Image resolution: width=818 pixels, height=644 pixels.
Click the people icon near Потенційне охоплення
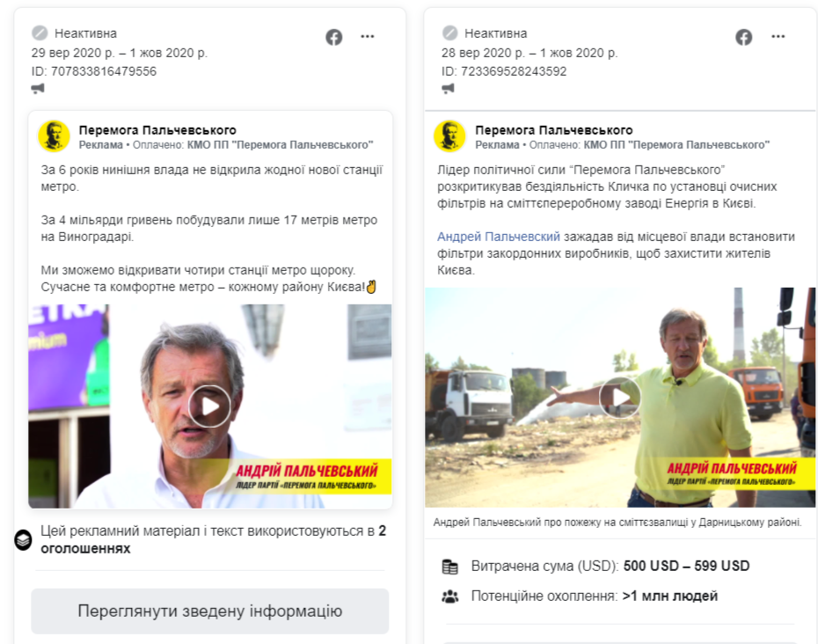[449, 596]
